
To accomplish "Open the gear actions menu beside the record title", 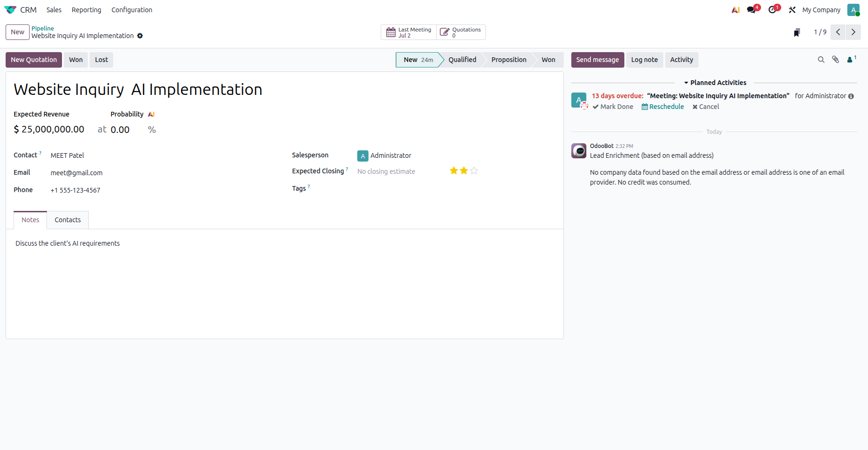I will pyautogui.click(x=140, y=36).
